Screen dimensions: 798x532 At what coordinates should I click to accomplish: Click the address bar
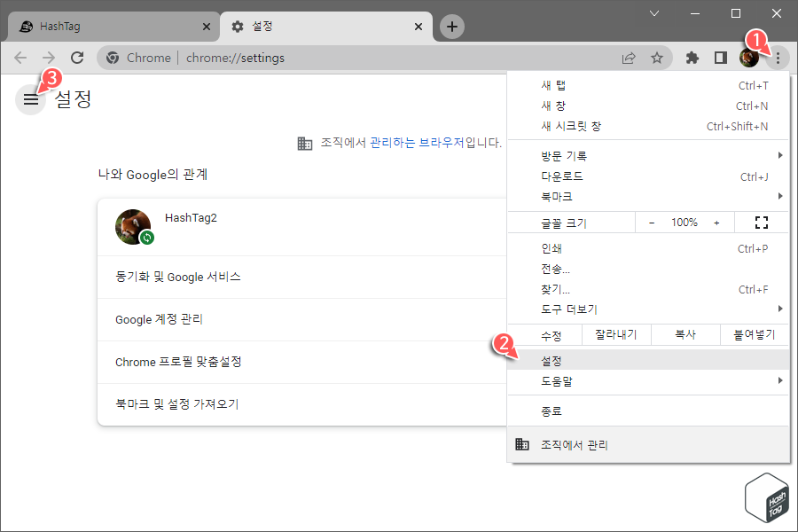coord(355,57)
